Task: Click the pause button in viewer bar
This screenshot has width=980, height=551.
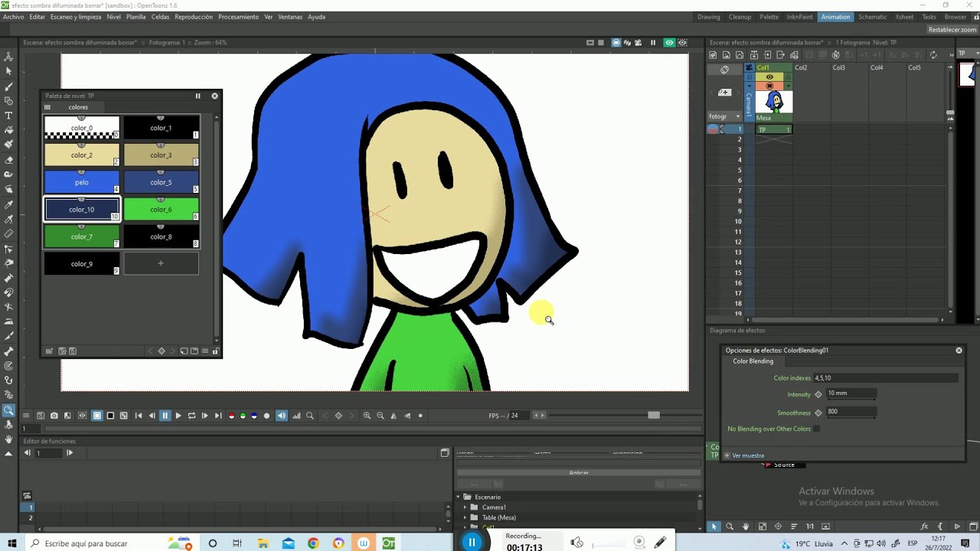Action: [x=165, y=416]
